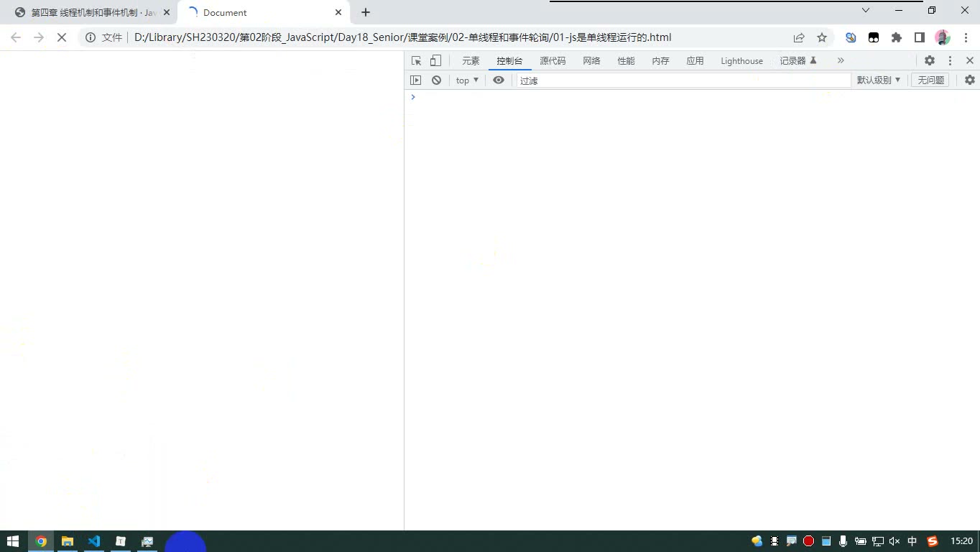Close the DevTools panel
Screen dimensions: 980x552
point(970,61)
